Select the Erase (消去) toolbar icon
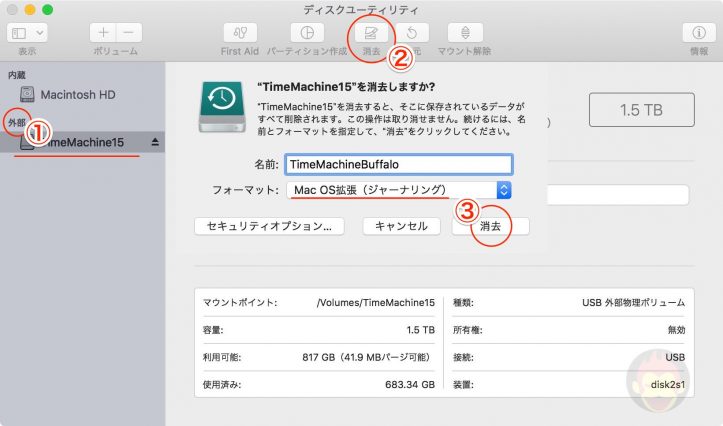 (x=371, y=33)
